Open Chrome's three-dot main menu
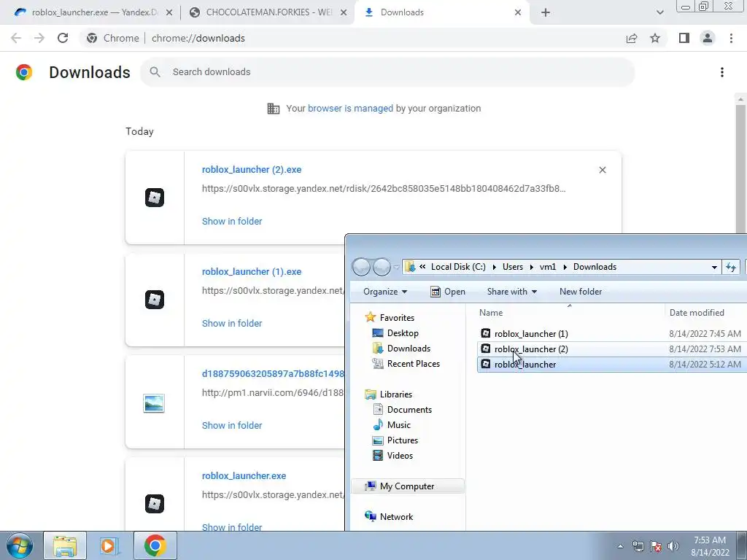Image resolution: width=747 pixels, height=560 pixels. (x=731, y=38)
